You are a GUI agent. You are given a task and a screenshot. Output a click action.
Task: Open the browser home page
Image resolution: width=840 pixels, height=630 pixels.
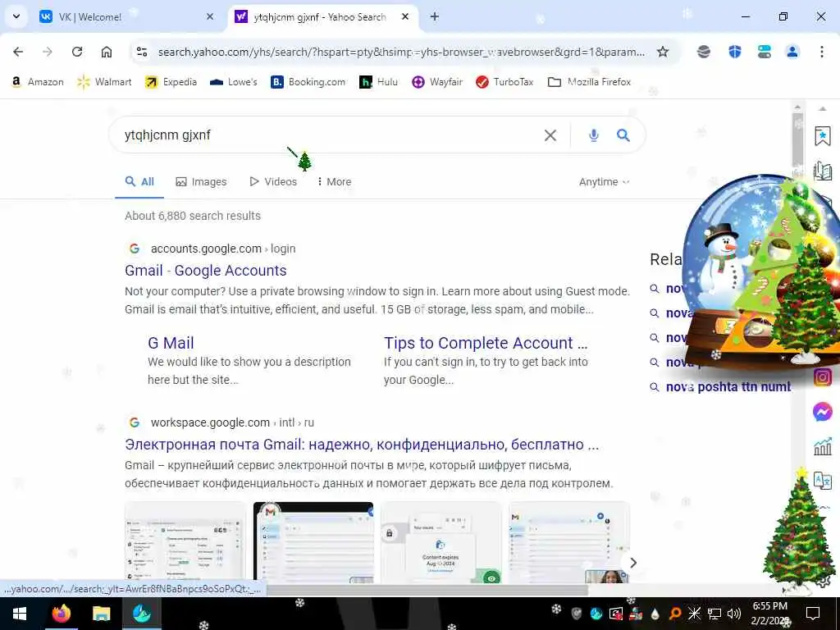[x=107, y=52]
